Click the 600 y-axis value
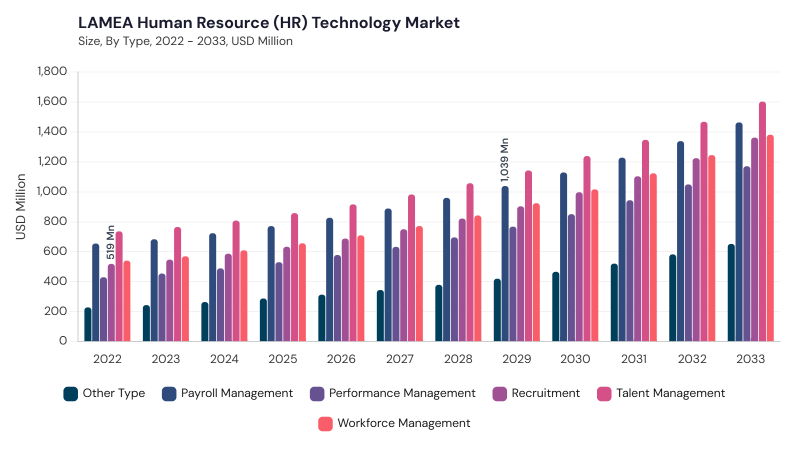 (x=55, y=251)
